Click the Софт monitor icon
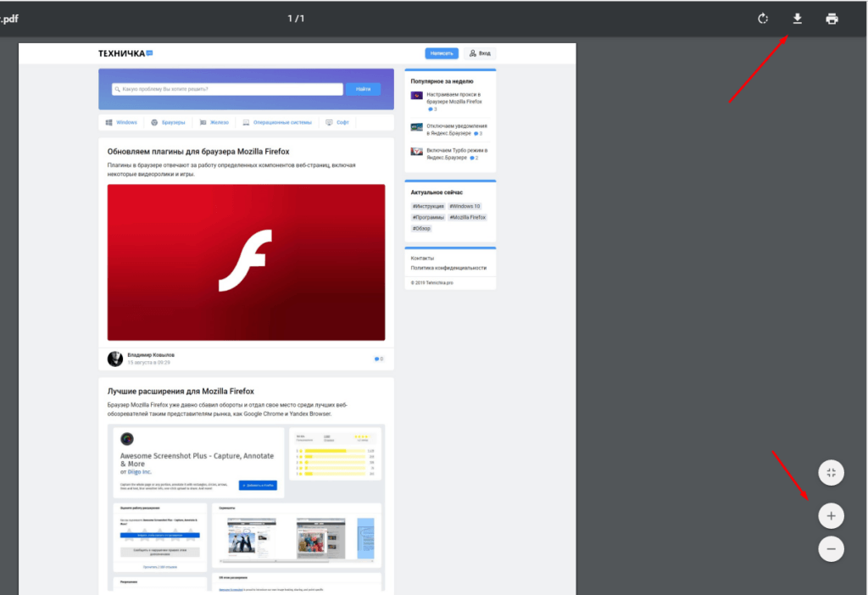The width and height of the screenshot is (868, 595). click(x=330, y=122)
